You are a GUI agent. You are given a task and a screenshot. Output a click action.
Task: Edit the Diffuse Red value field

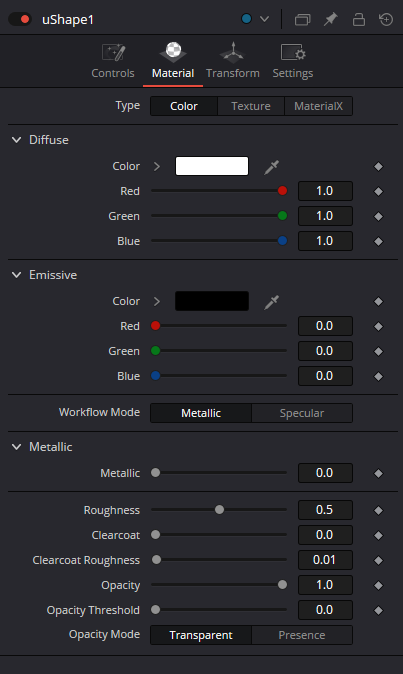coord(325,191)
